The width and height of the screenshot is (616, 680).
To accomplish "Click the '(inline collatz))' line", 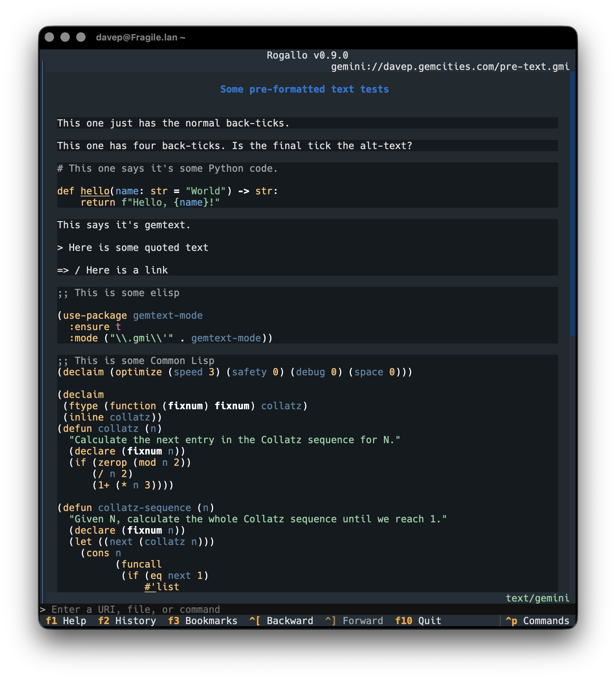I will point(112,417).
